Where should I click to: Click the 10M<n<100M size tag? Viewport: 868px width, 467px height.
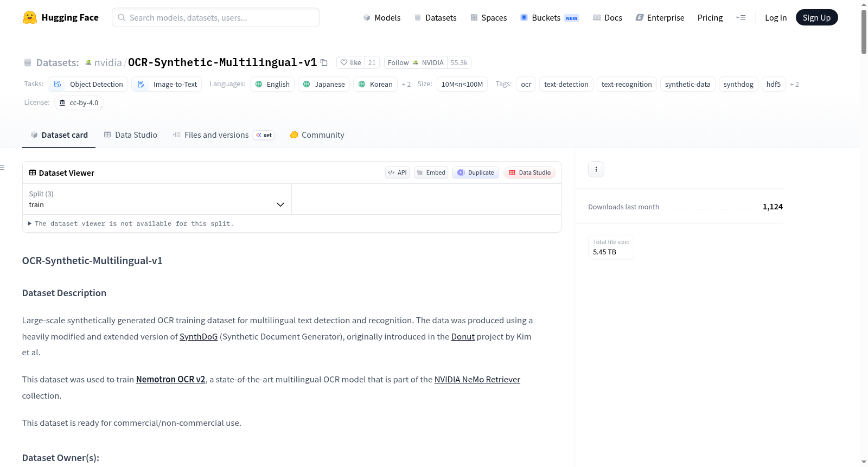462,84
